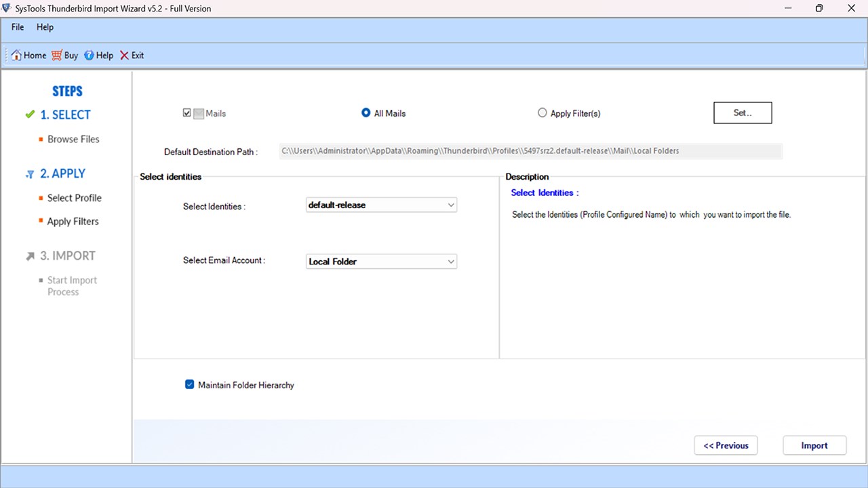Image resolution: width=868 pixels, height=488 pixels.
Task: Open the File menu
Action: tap(18, 27)
